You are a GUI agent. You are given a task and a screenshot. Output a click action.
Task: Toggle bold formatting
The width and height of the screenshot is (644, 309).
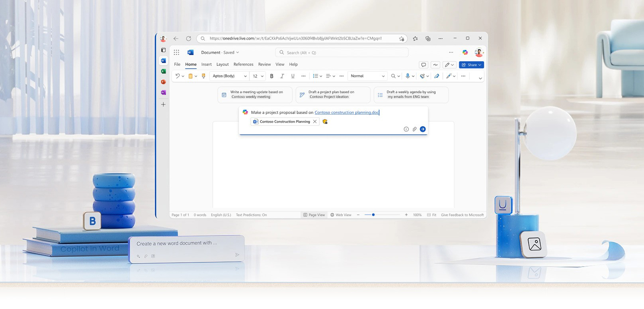pos(271,76)
